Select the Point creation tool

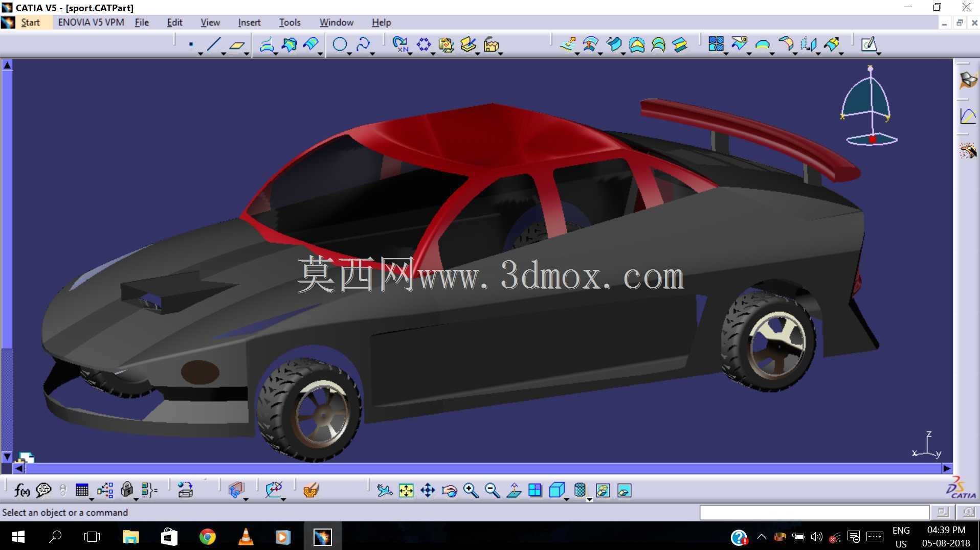pos(191,44)
